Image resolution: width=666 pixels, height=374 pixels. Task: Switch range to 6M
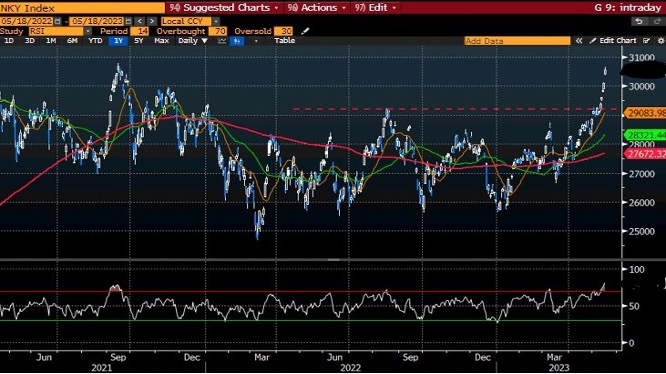(72, 41)
